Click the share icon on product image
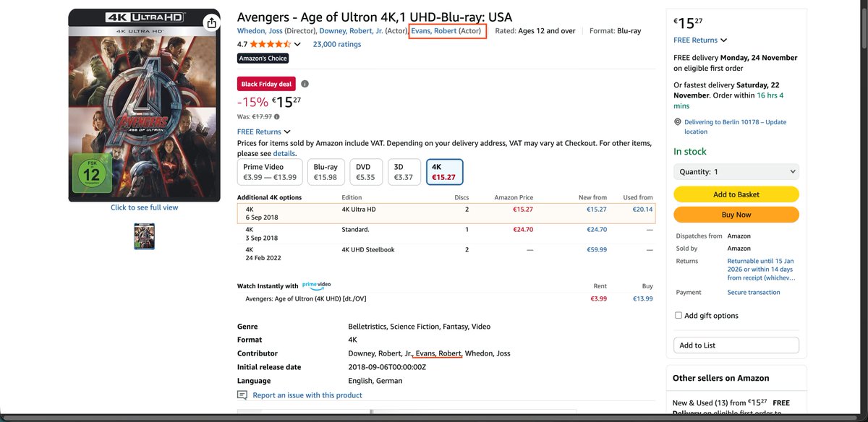The height and width of the screenshot is (422, 868). [211, 23]
